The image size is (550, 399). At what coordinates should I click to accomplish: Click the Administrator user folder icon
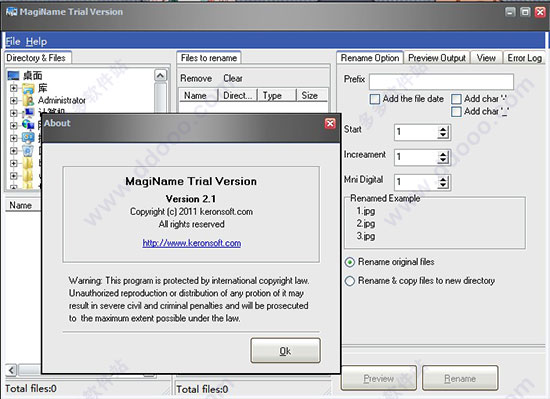28,101
